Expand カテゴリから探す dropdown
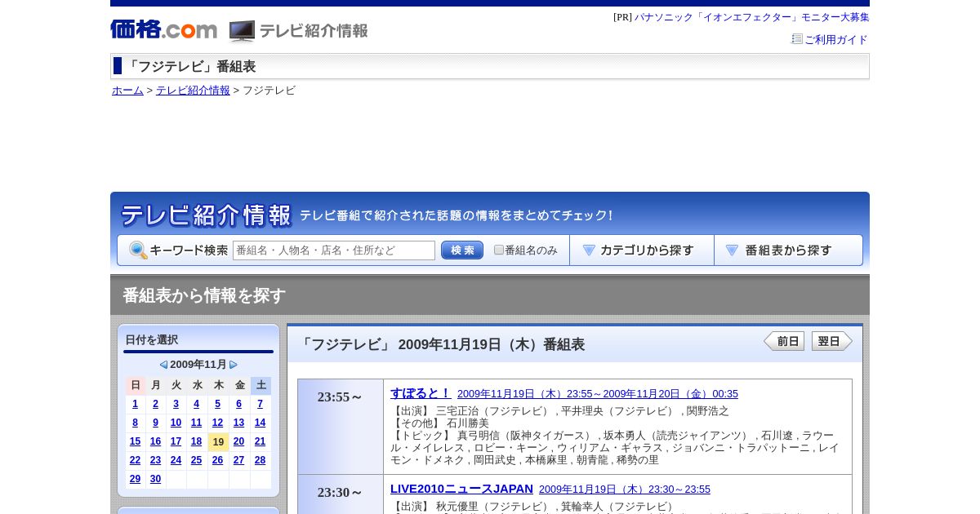 point(642,250)
